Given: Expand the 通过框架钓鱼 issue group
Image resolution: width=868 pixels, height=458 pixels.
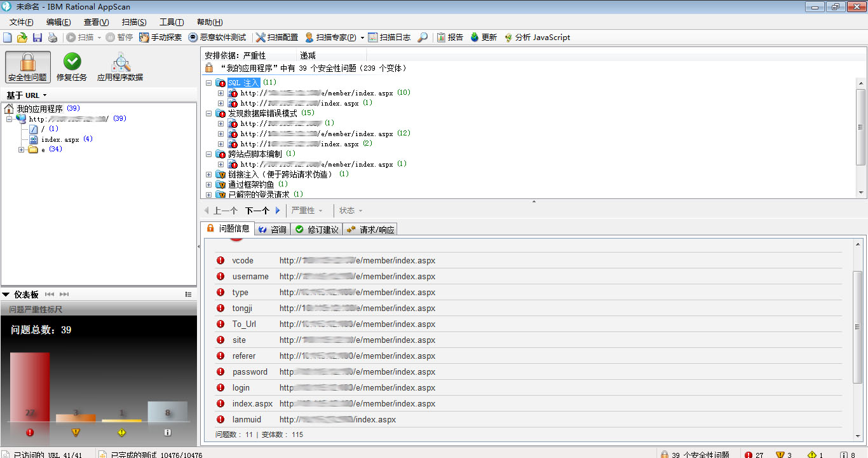Looking at the screenshot, I should (x=209, y=184).
